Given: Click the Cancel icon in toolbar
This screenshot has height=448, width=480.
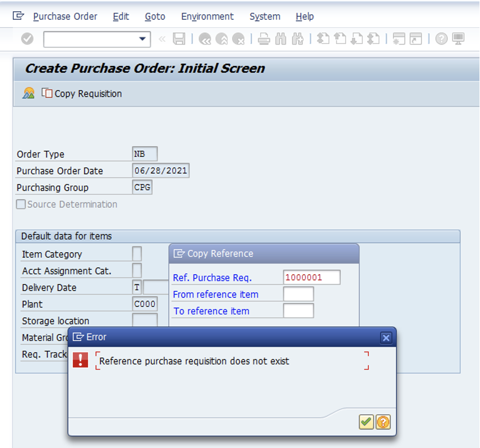Looking at the screenshot, I should pyautogui.click(x=238, y=39).
